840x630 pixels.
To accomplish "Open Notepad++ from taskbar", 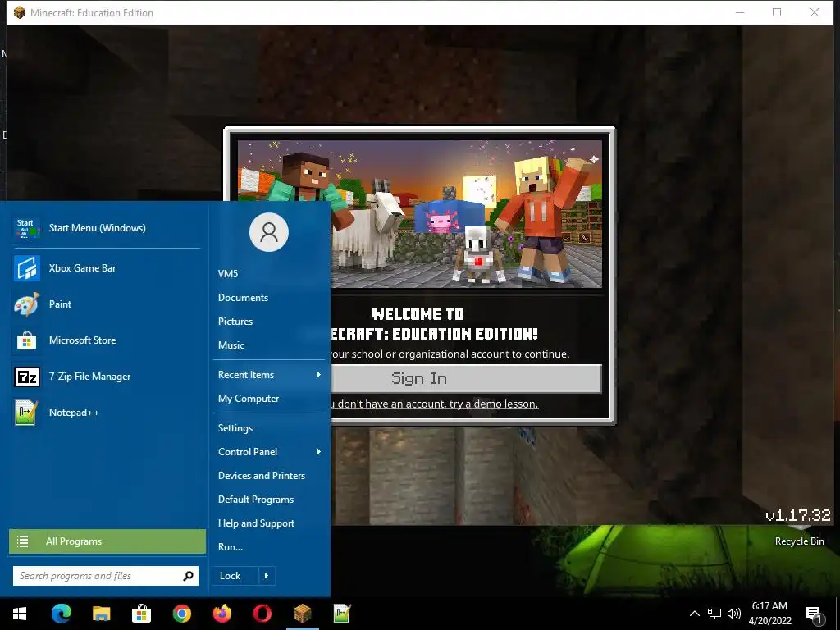I will point(342,614).
